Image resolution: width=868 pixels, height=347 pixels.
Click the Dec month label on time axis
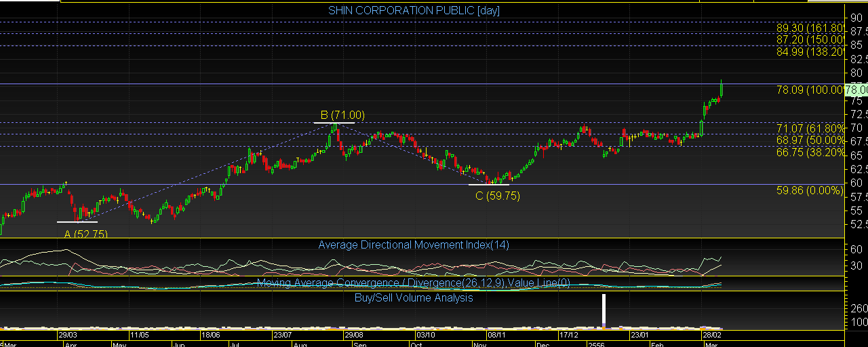tap(544, 344)
